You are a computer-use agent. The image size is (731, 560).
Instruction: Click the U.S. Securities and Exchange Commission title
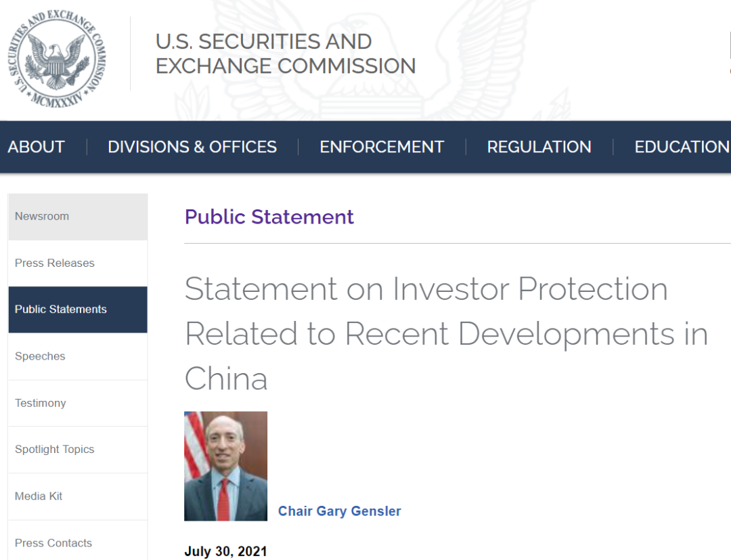coord(286,53)
